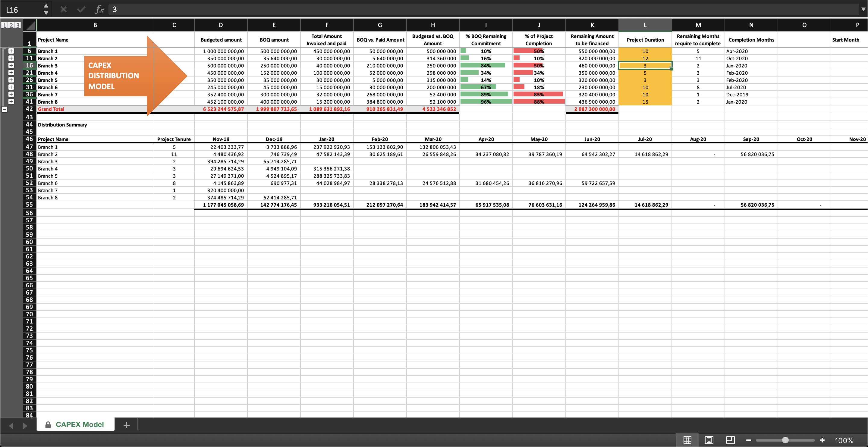Show outline level 3
Screen dimensions: 868x447
(17, 25)
